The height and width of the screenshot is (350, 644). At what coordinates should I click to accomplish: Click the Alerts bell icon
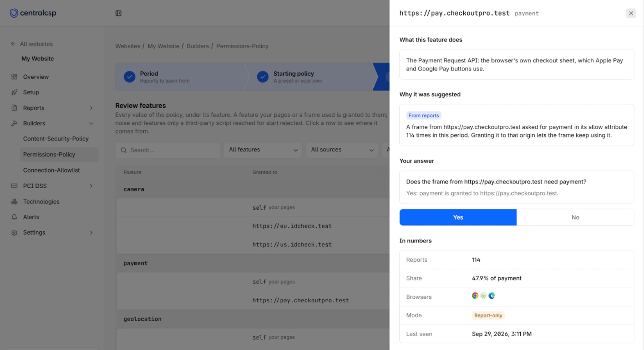coord(14,217)
